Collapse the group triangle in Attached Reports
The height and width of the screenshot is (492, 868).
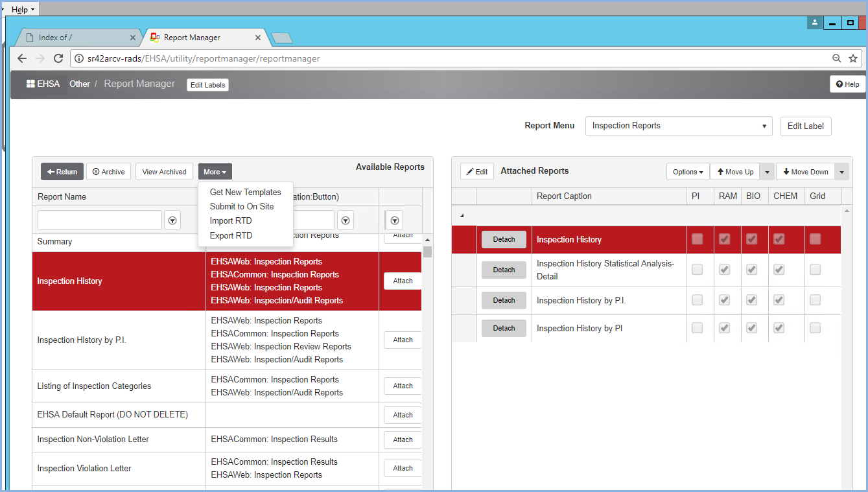click(462, 215)
